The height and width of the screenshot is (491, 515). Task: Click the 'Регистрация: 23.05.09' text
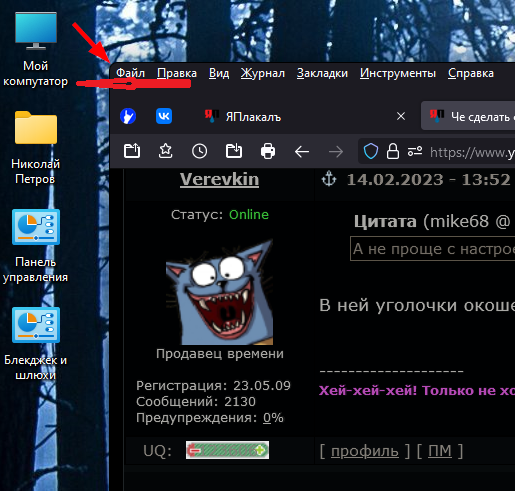click(213, 386)
